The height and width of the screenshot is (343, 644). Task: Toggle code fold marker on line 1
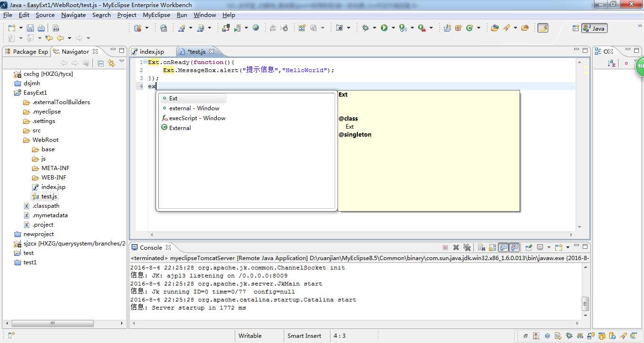pos(145,62)
